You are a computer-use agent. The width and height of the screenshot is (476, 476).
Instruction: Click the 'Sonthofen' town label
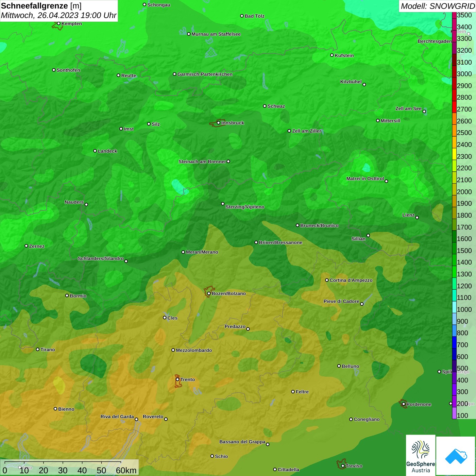(68, 70)
